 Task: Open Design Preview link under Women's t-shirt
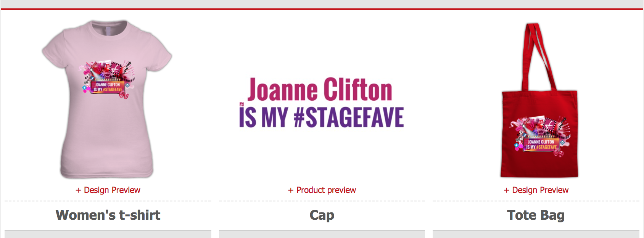coord(108,190)
